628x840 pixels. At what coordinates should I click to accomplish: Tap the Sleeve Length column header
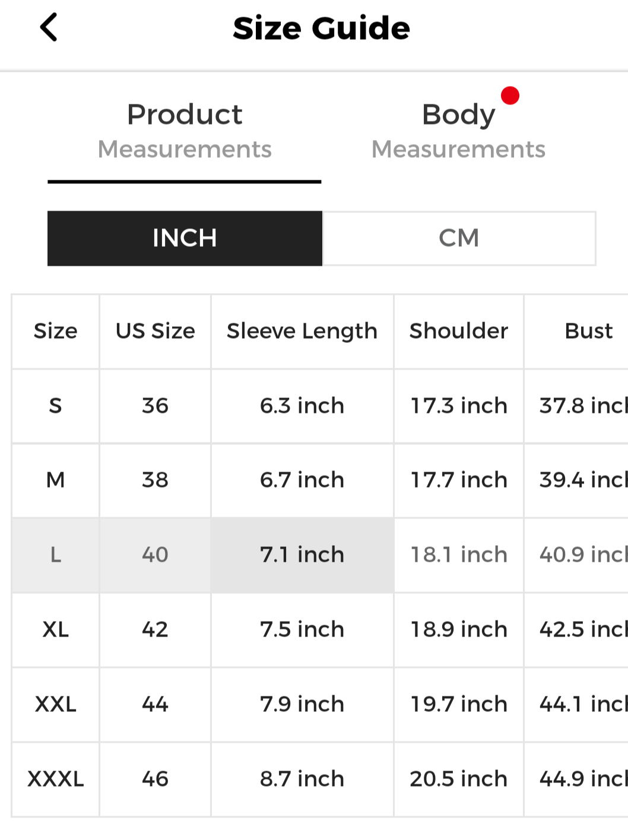coord(302,331)
